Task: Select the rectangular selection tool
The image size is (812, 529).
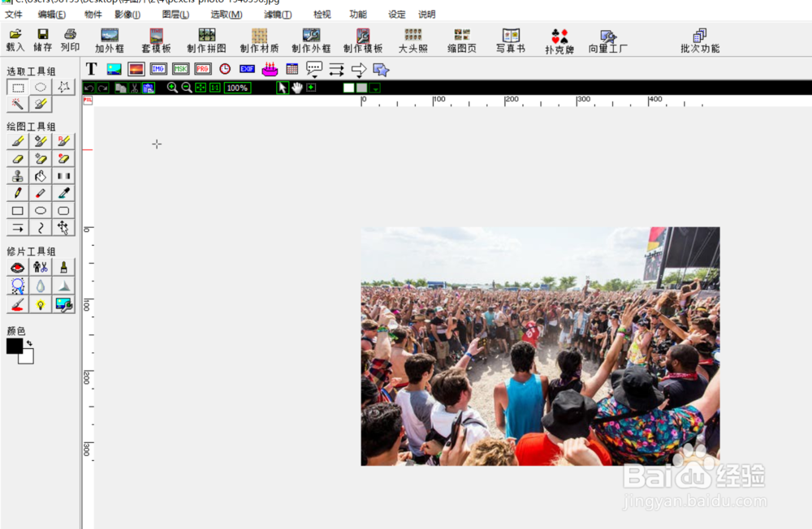Action: pos(18,87)
